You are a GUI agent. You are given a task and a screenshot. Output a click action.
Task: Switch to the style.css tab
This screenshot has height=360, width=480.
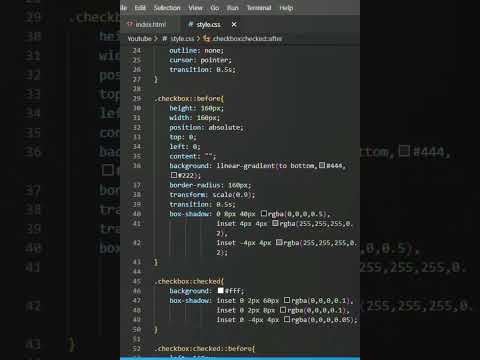pyautogui.click(x=208, y=24)
